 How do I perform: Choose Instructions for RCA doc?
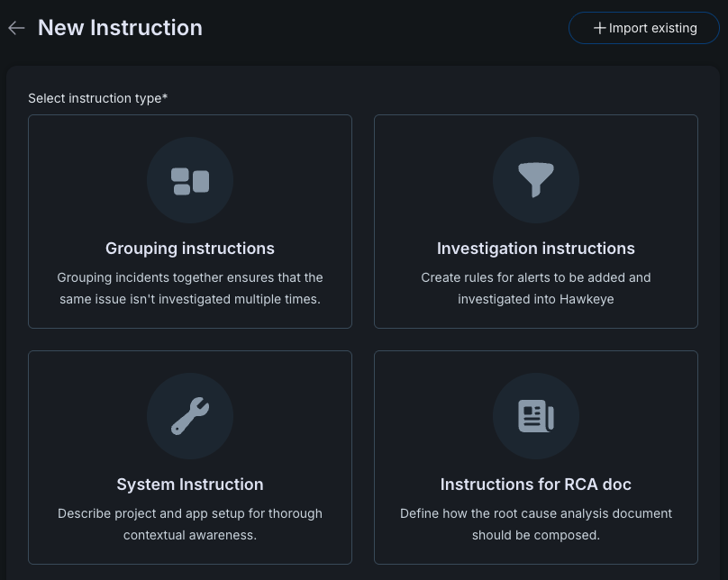coord(536,458)
